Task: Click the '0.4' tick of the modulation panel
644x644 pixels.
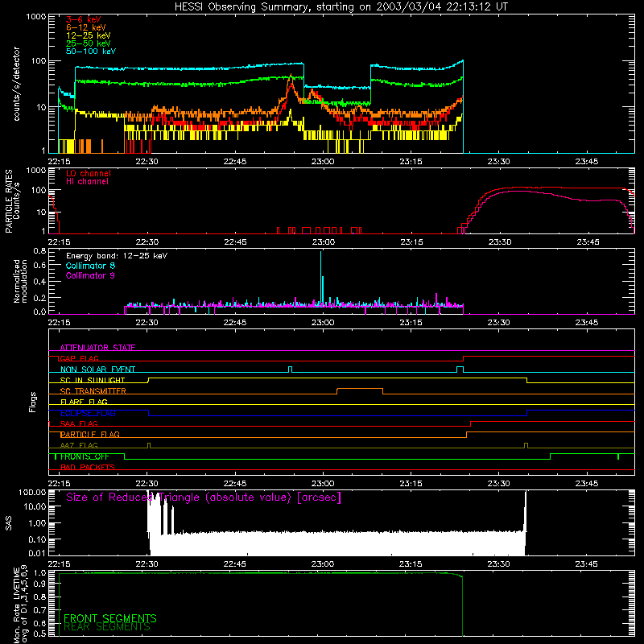Action: click(x=39, y=282)
